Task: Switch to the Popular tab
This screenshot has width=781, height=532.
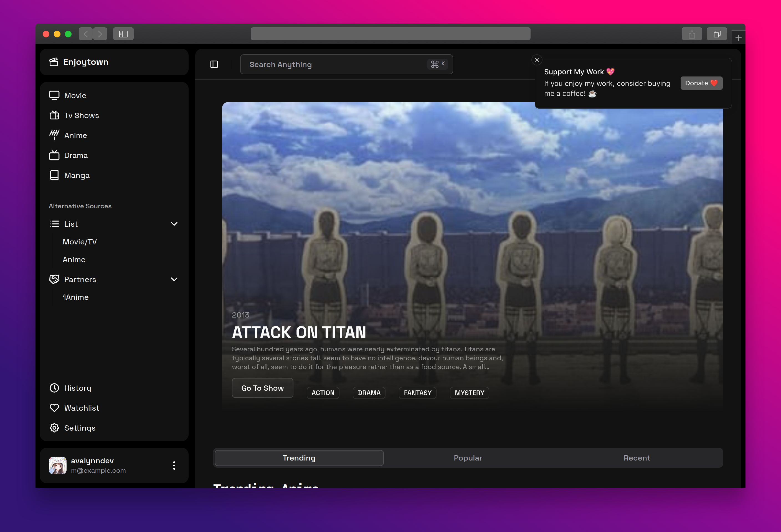Action: point(468,458)
